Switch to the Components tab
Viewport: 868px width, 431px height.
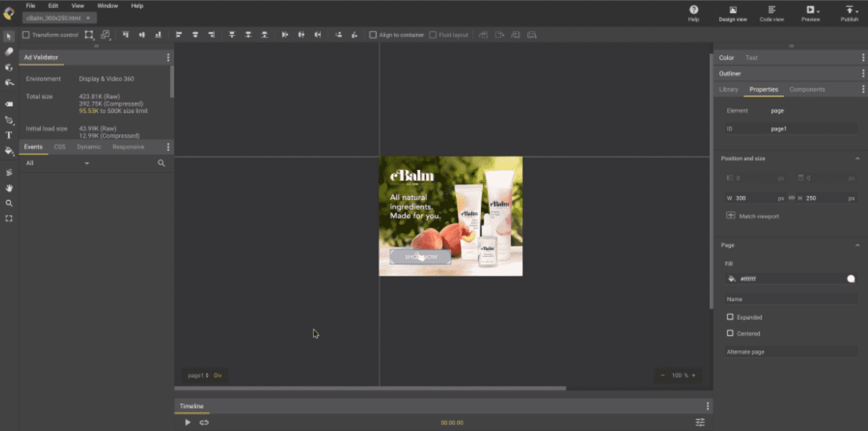pos(807,89)
